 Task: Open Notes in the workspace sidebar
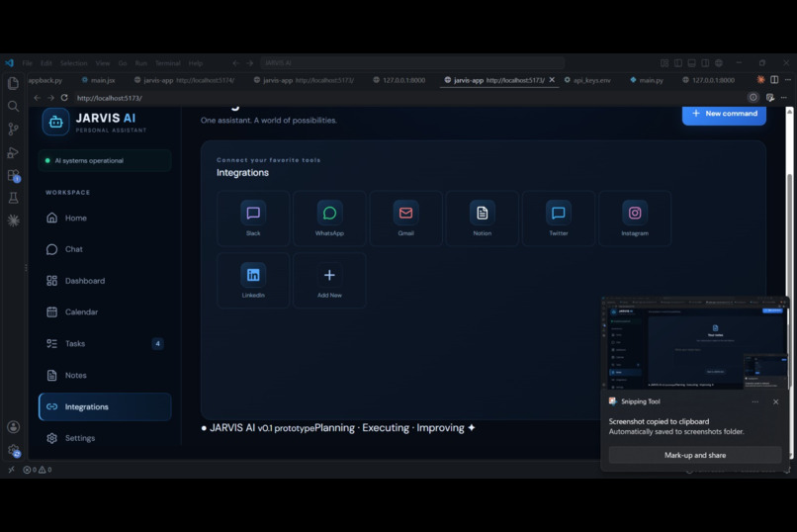click(x=105, y=376)
